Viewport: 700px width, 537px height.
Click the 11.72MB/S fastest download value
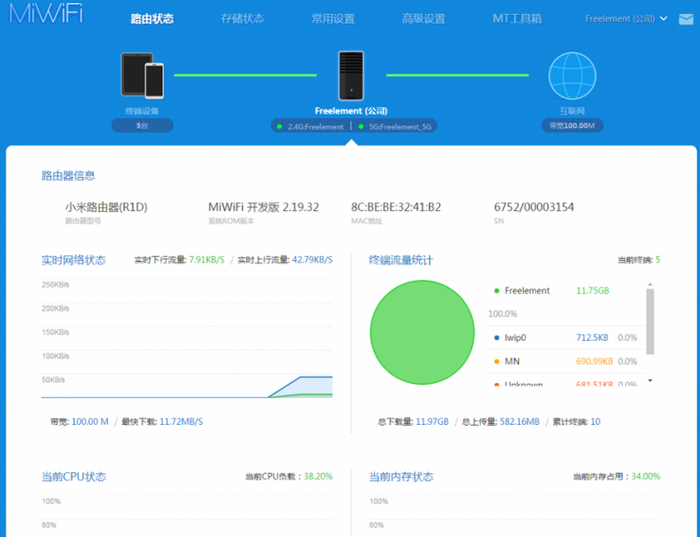pos(181,422)
